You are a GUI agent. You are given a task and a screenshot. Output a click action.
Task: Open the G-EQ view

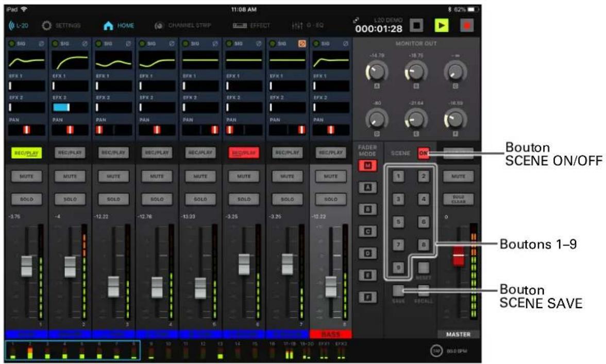point(308,25)
